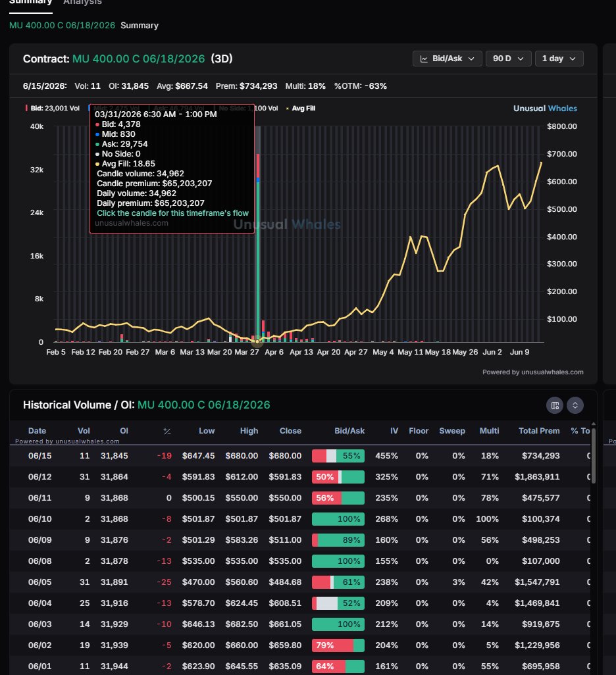
Task: Click the %OTM: -63% stat in chart header
Action: (x=360, y=86)
